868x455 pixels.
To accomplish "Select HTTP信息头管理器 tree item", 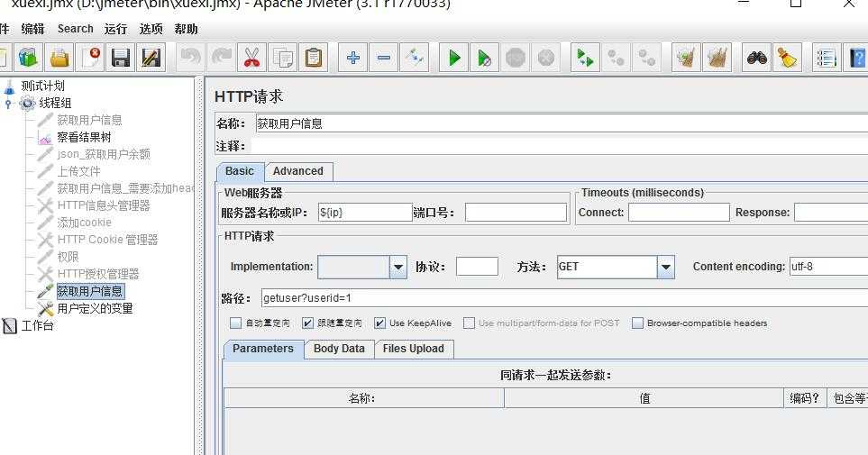I will pos(104,206).
